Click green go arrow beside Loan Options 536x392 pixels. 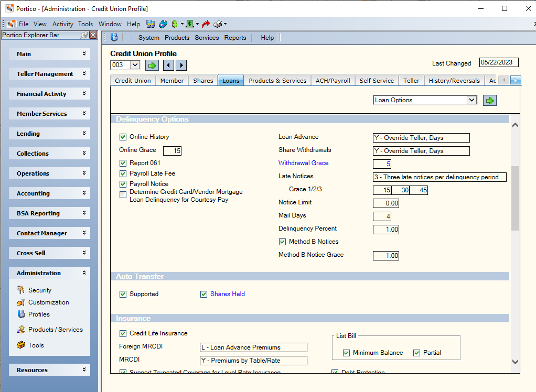[x=489, y=101]
